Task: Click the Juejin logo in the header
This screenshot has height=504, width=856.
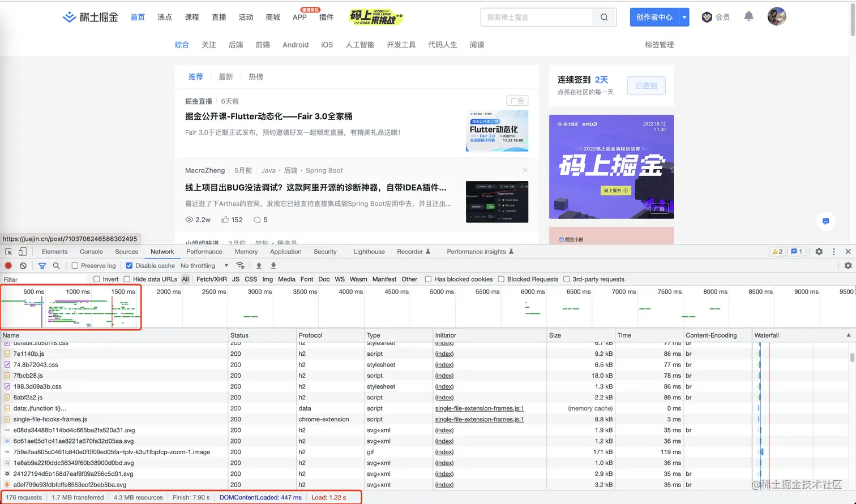Action: coord(91,17)
